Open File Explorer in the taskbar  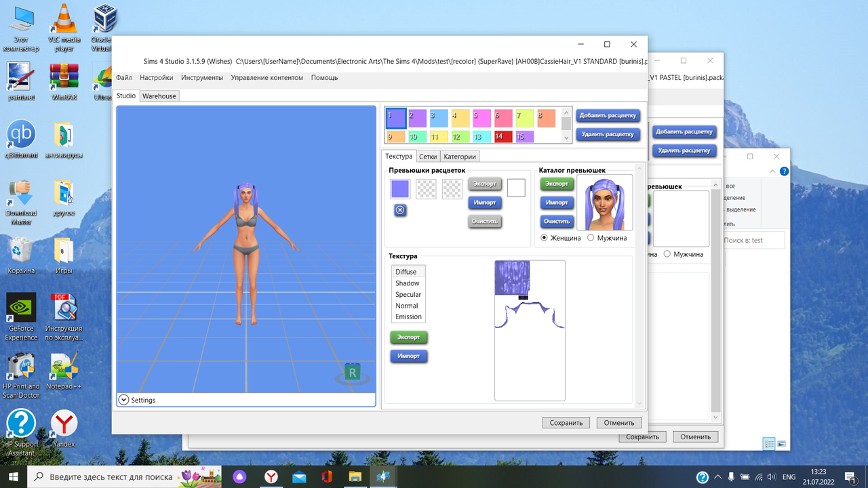coord(355,477)
